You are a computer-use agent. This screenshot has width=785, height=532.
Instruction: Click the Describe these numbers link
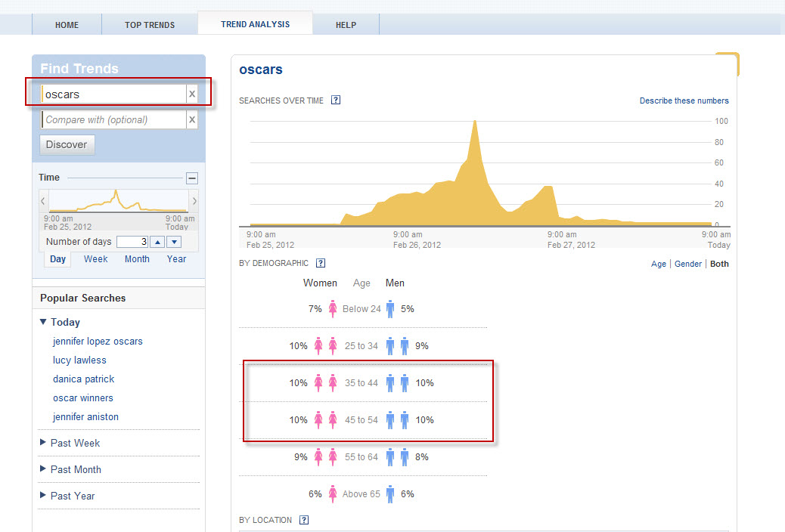tap(684, 101)
